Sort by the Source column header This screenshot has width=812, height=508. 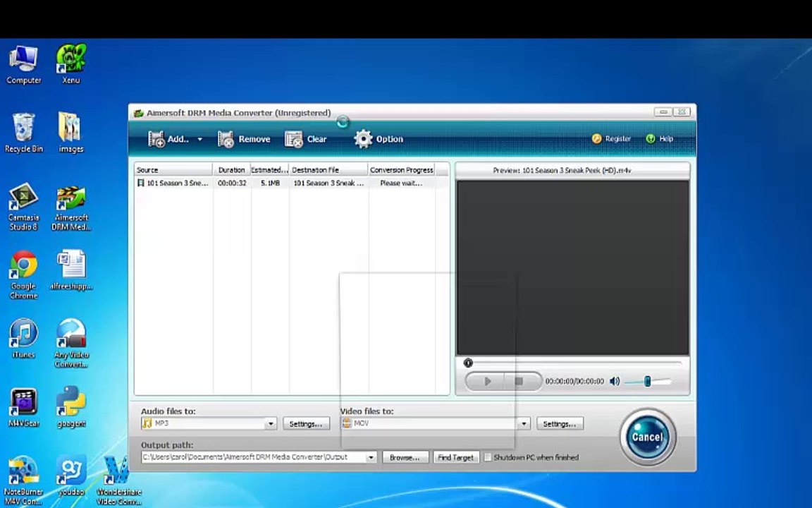click(173, 169)
